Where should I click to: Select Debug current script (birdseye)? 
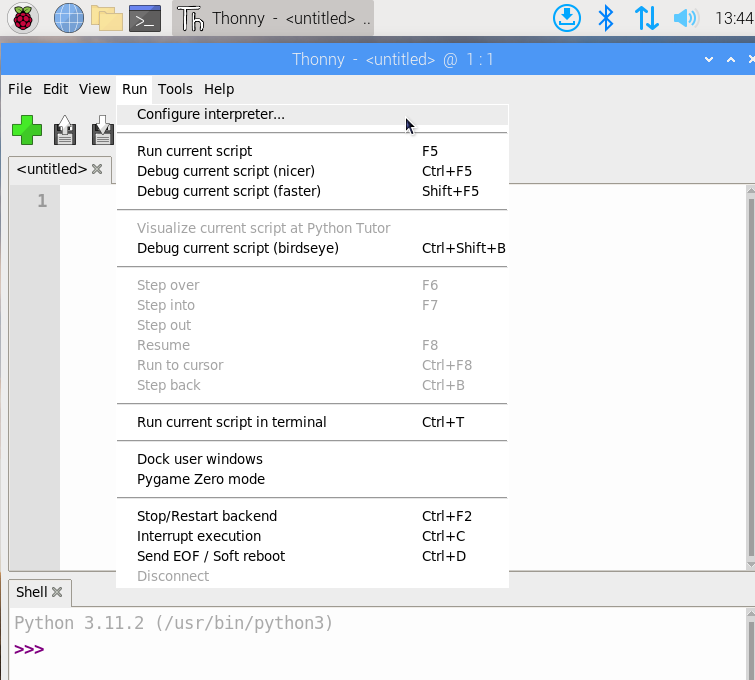[x=312, y=248]
